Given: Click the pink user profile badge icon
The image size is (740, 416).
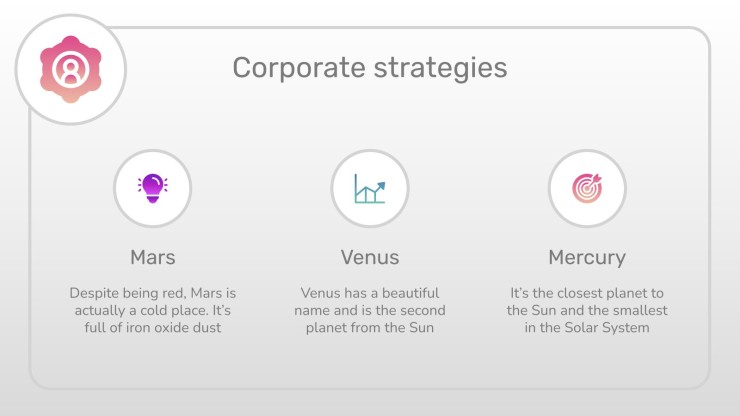Looking at the screenshot, I should tap(71, 69).
